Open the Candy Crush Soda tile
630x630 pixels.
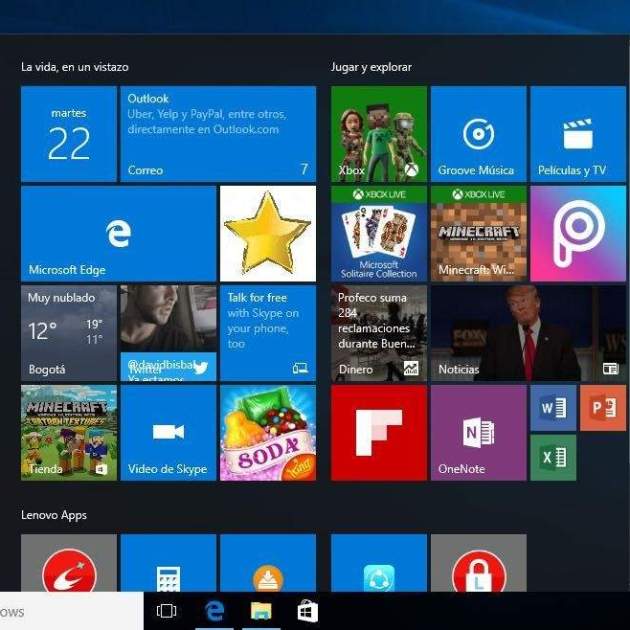point(268,433)
